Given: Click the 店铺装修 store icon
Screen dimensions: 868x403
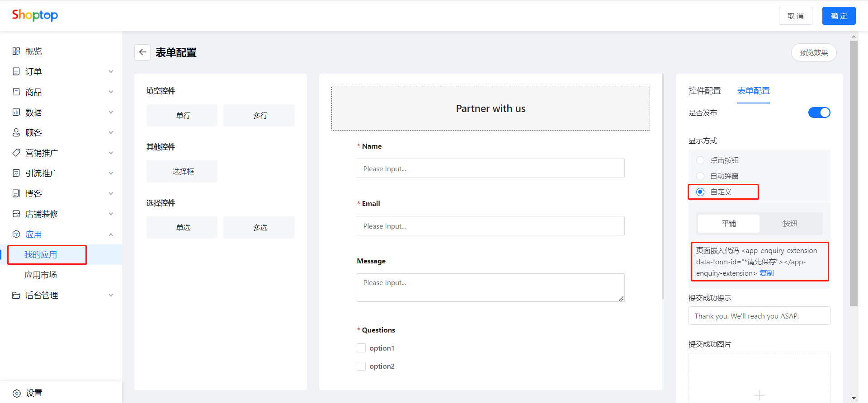Looking at the screenshot, I should pyautogui.click(x=16, y=214).
